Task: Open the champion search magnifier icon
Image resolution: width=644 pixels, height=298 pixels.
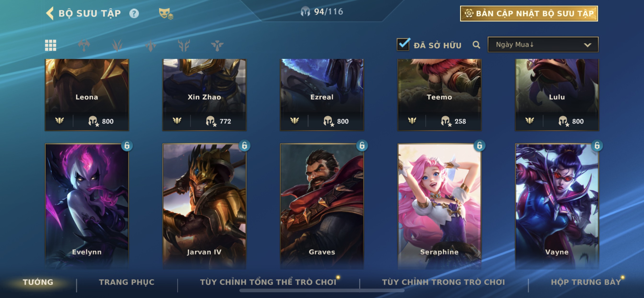Action: tap(476, 45)
